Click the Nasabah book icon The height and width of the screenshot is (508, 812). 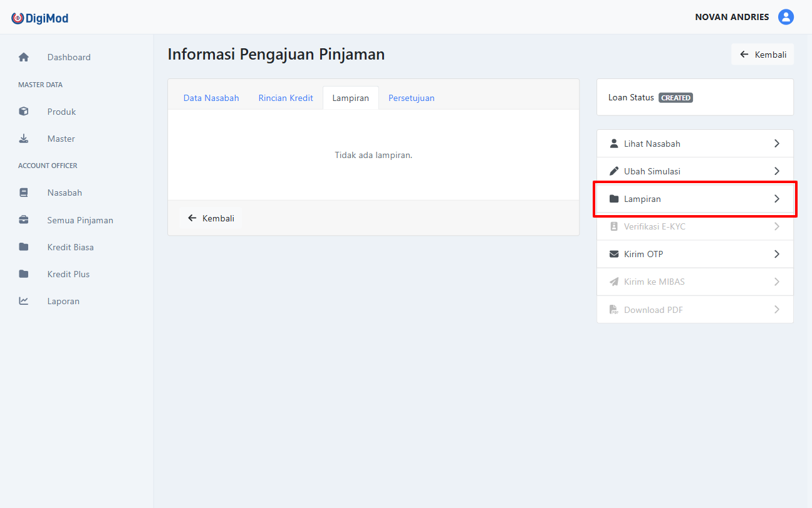click(24, 193)
